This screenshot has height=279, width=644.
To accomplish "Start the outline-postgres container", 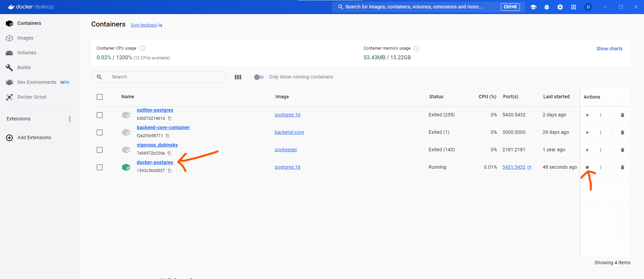I will pyautogui.click(x=587, y=115).
